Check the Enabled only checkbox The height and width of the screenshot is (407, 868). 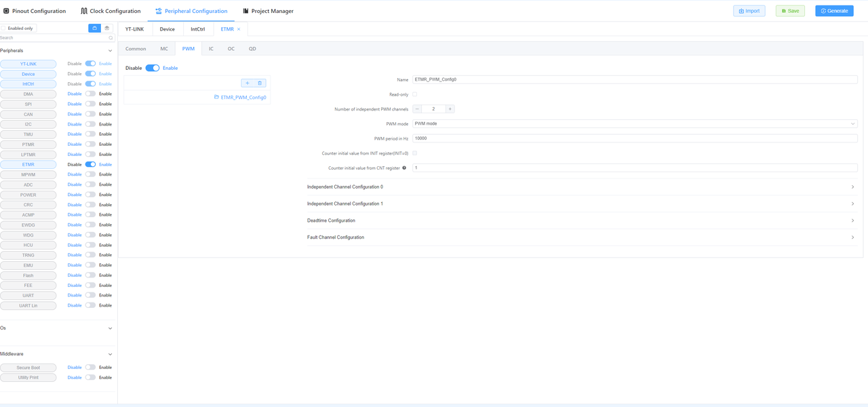tap(4, 28)
